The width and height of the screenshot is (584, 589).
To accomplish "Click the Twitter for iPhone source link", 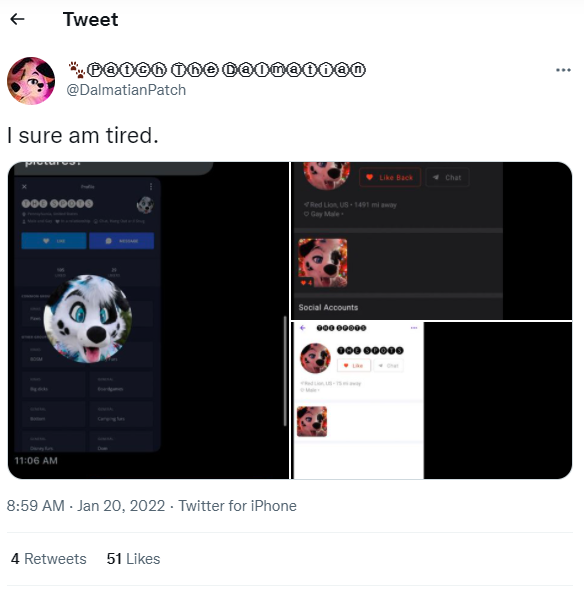I will coord(237,506).
